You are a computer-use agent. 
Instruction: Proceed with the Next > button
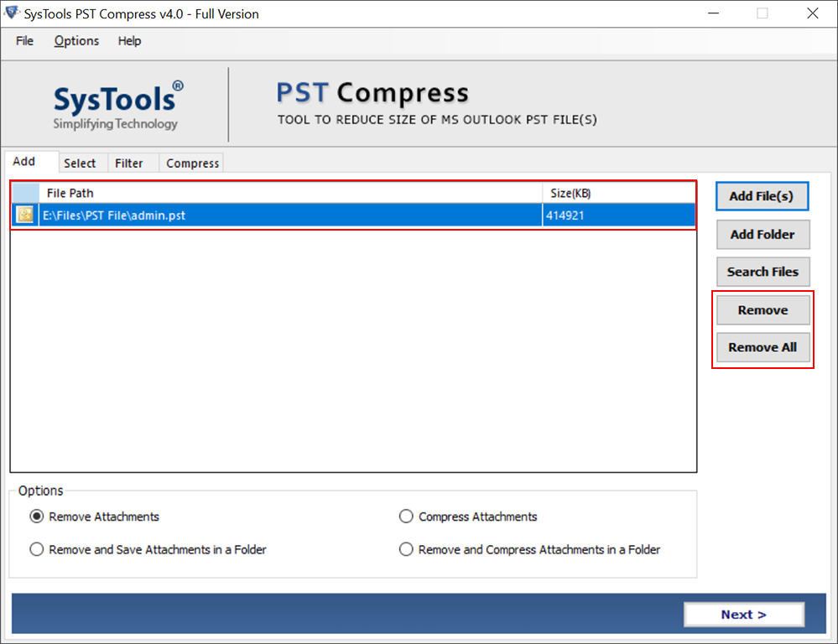click(744, 615)
